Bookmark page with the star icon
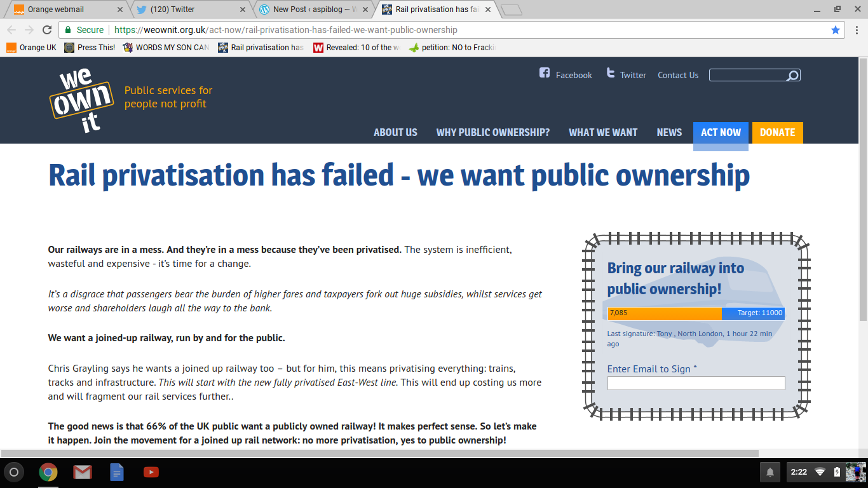 836,30
